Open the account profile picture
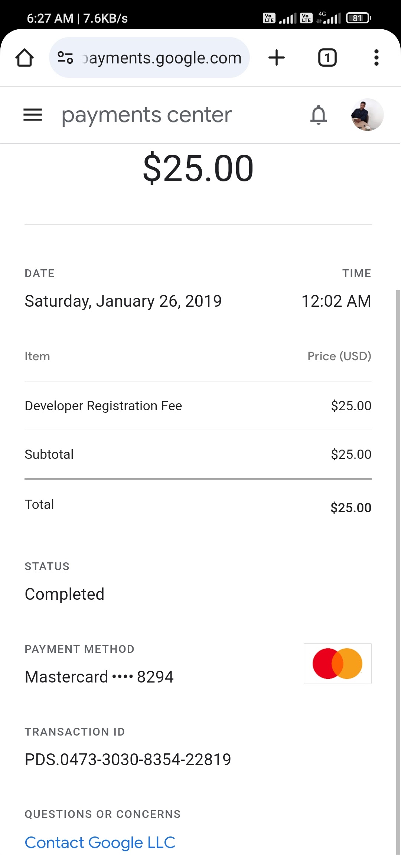401x868 pixels. (x=367, y=115)
